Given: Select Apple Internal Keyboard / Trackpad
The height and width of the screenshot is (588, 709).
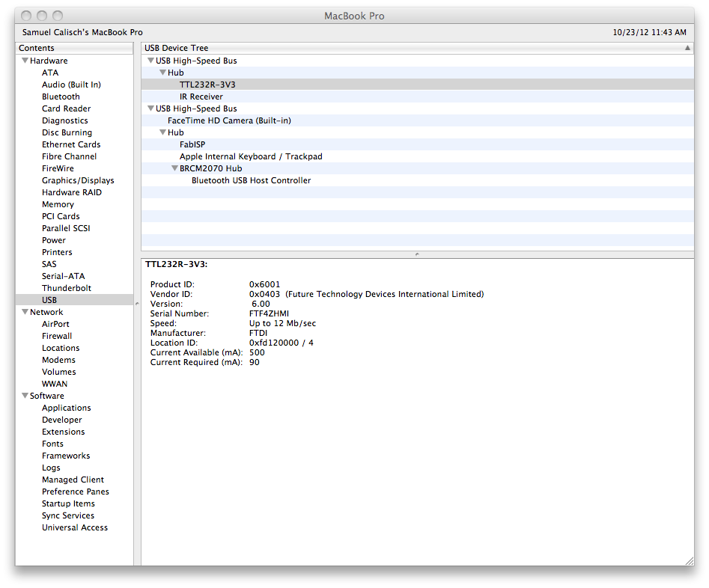Looking at the screenshot, I should pyautogui.click(x=417, y=156).
